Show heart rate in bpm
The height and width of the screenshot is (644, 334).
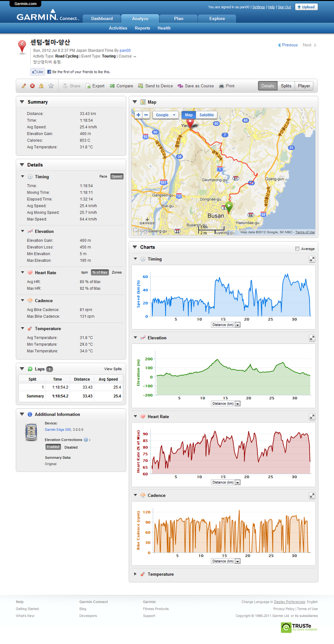tap(84, 272)
